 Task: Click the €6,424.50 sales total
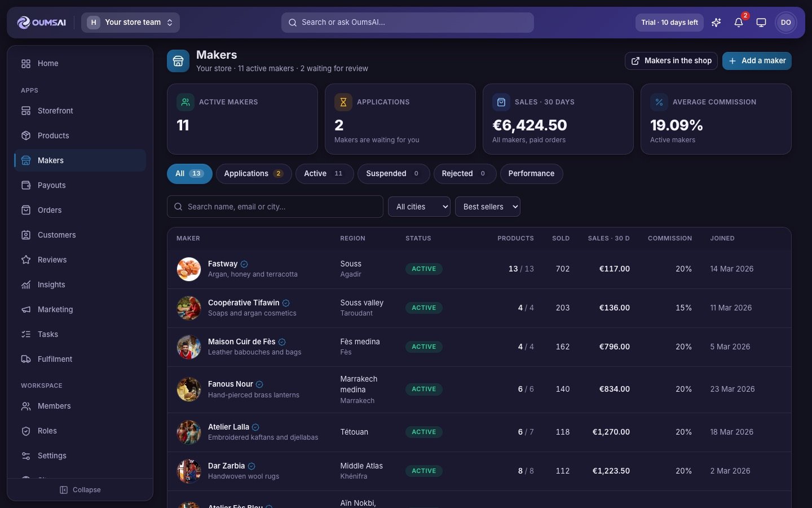click(x=529, y=125)
